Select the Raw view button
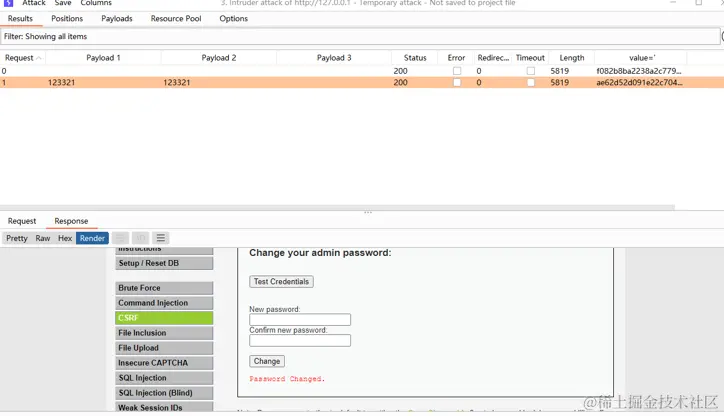 tap(43, 238)
